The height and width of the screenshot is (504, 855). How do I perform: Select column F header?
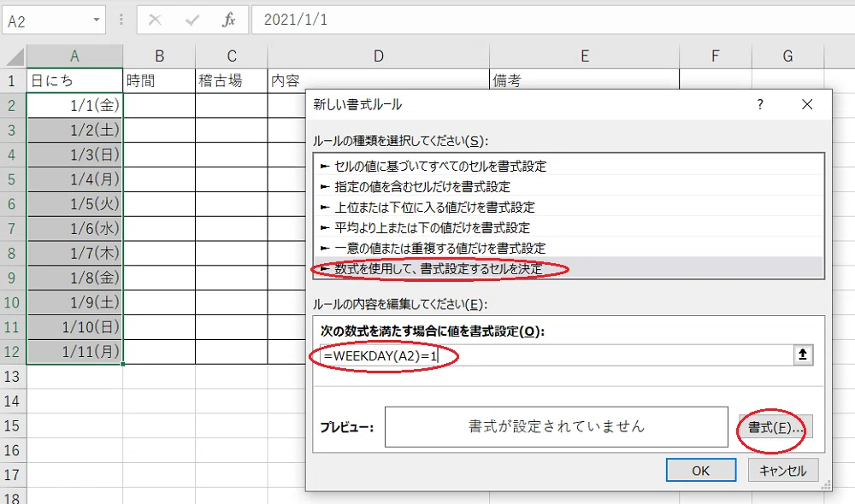coord(716,56)
